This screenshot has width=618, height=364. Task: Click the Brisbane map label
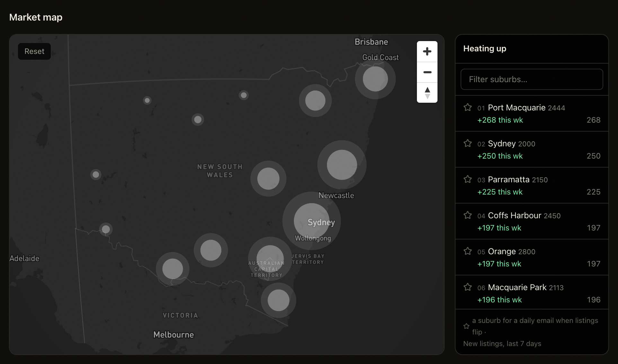(371, 42)
